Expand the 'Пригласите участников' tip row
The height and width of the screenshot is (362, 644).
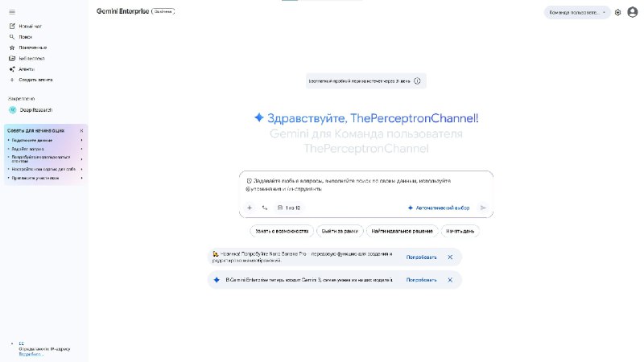click(45, 178)
